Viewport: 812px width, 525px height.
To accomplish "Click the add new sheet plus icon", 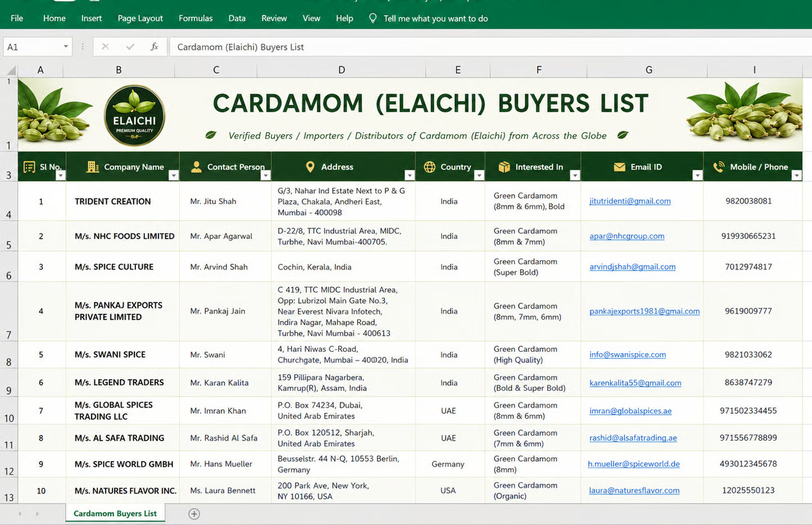I will [194, 514].
